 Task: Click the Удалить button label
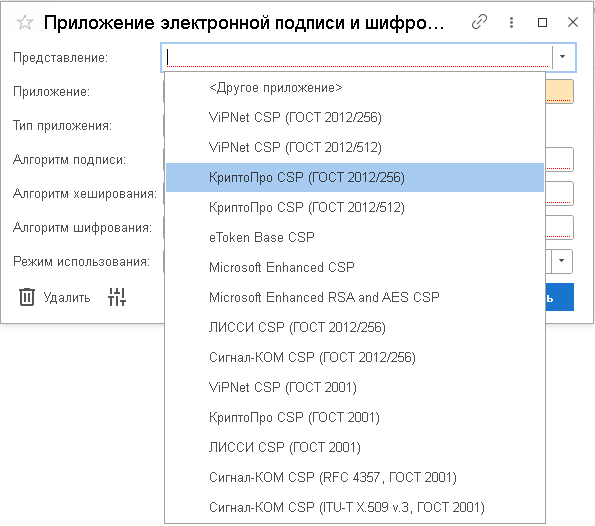pos(67,298)
